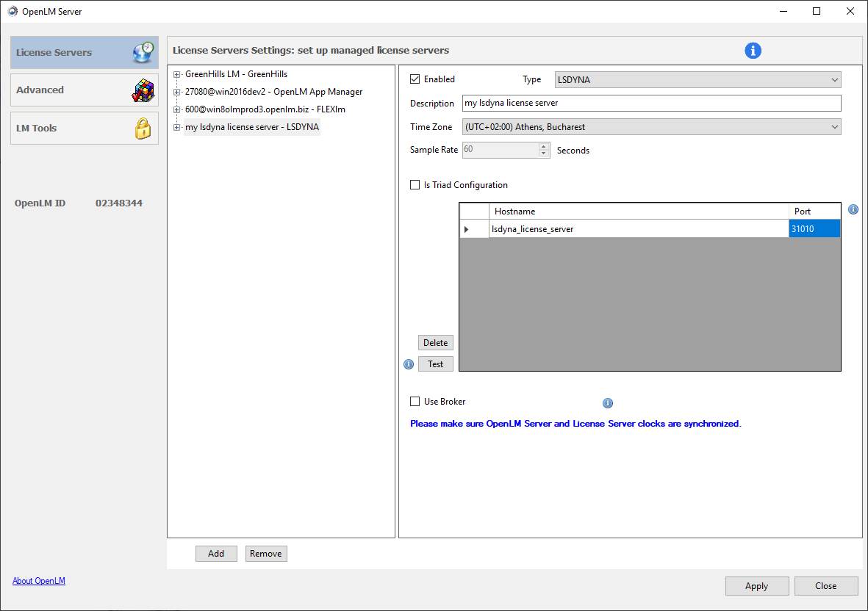
Task: Uncheck the Enabled checkbox
Action: point(415,79)
